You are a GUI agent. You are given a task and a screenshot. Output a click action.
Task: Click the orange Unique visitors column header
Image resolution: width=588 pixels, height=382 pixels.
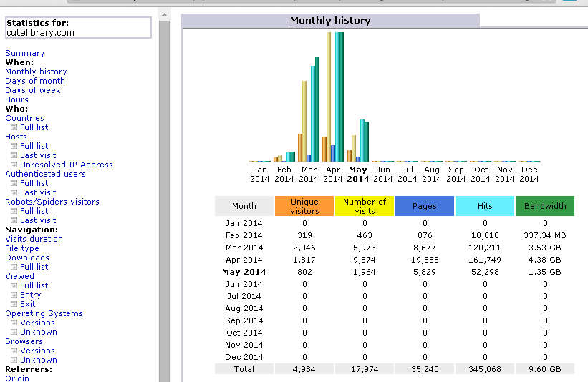304,206
